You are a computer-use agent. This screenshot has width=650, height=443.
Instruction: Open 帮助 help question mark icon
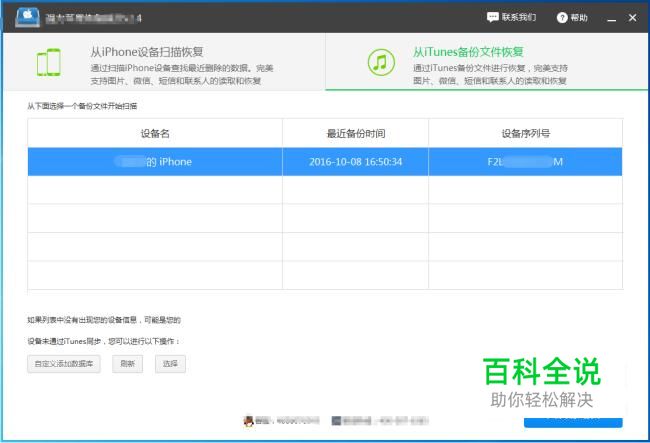[562, 17]
